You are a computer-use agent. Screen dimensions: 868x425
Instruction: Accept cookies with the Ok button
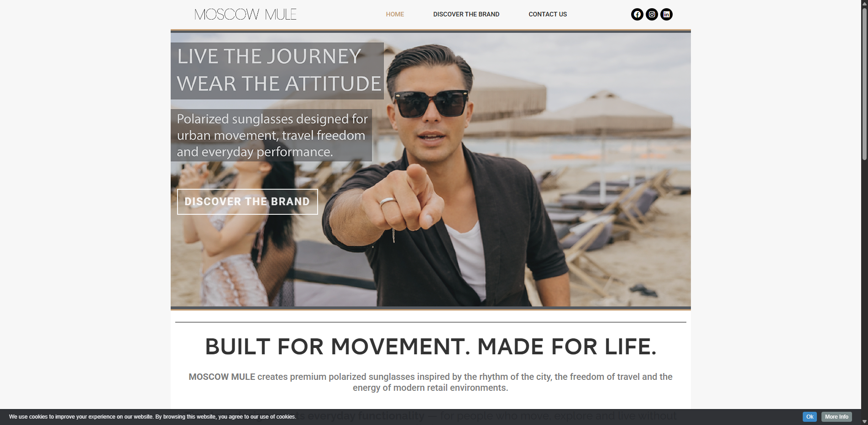(x=810, y=417)
